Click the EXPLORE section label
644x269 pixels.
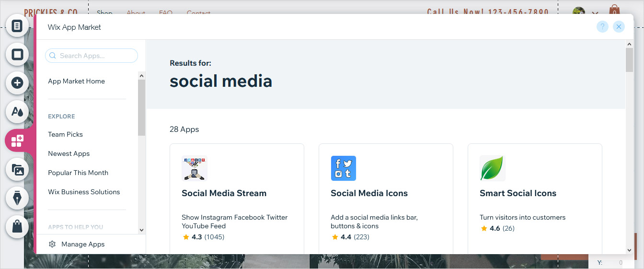(x=61, y=117)
